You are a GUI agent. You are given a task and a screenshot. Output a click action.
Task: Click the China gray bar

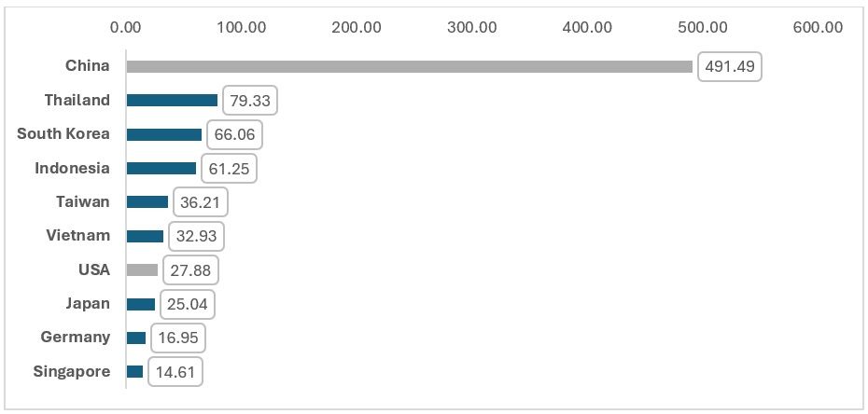[x=409, y=66]
